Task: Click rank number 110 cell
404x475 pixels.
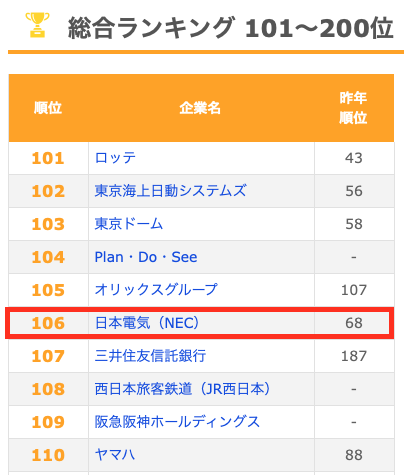Action: coord(48,455)
